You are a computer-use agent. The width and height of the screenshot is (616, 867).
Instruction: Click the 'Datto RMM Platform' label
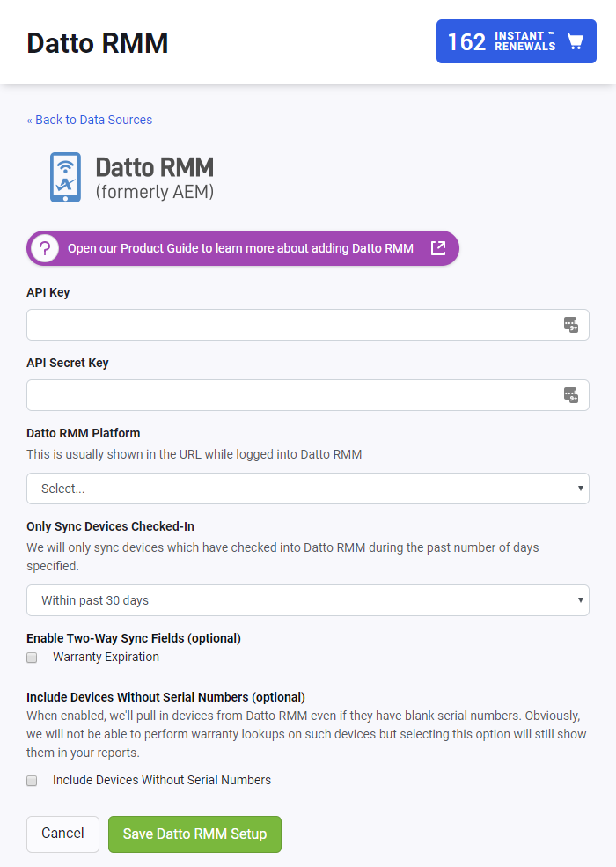click(x=84, y=433)
